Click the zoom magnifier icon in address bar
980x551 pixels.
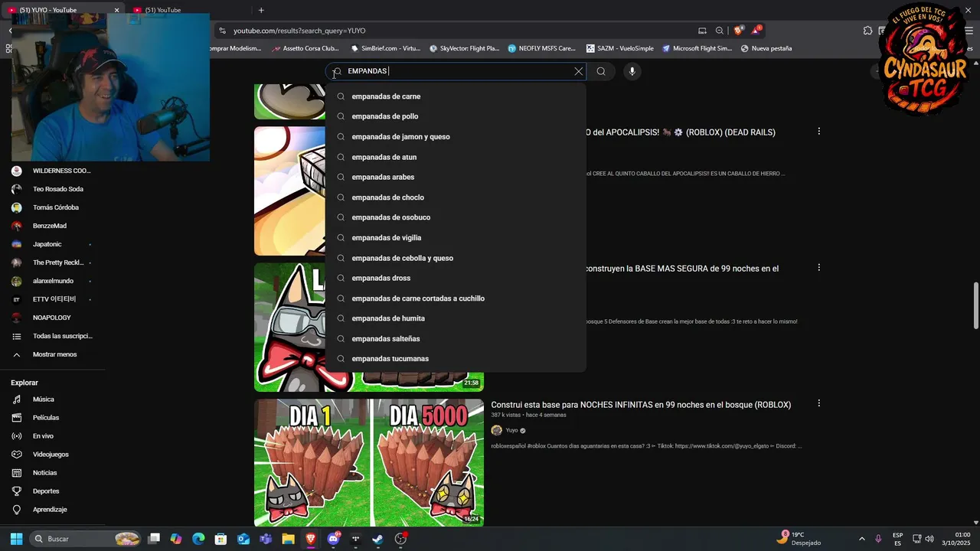point(720,31)
